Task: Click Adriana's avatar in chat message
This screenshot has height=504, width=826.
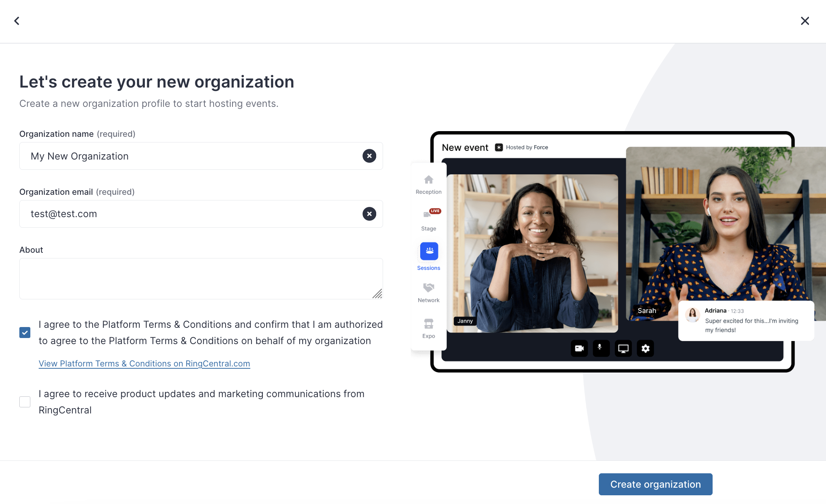Action: [x=693, y=315]
